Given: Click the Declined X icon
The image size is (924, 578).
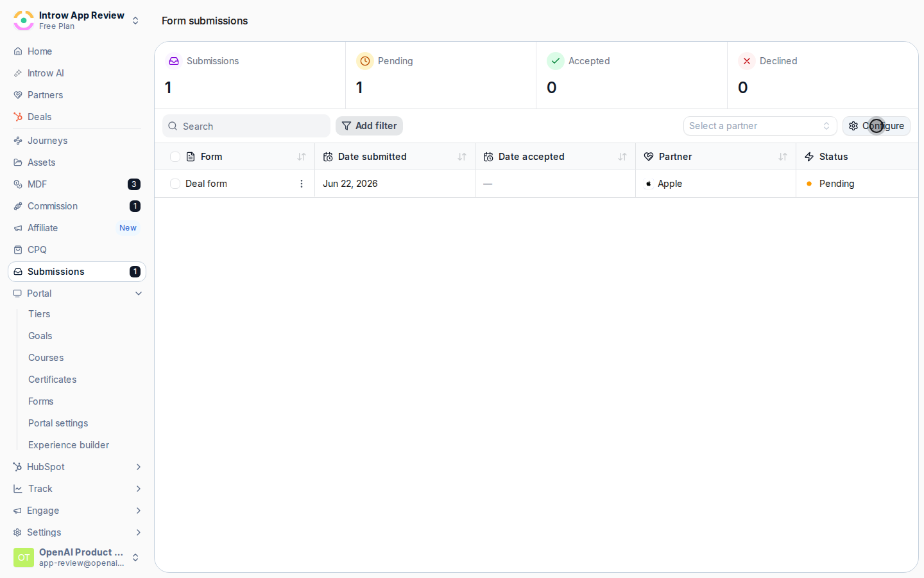Looking at the screenshot, I should 747,61.
